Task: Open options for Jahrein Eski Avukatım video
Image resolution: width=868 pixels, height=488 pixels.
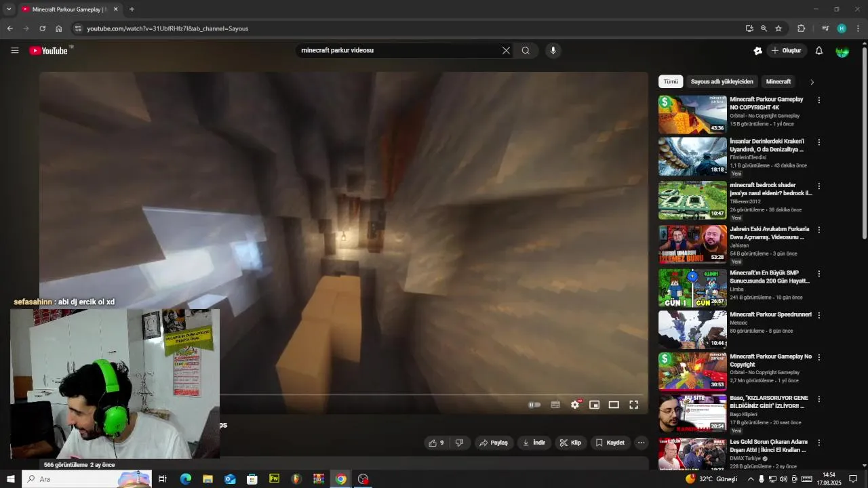Action: [x=819, y=230]
